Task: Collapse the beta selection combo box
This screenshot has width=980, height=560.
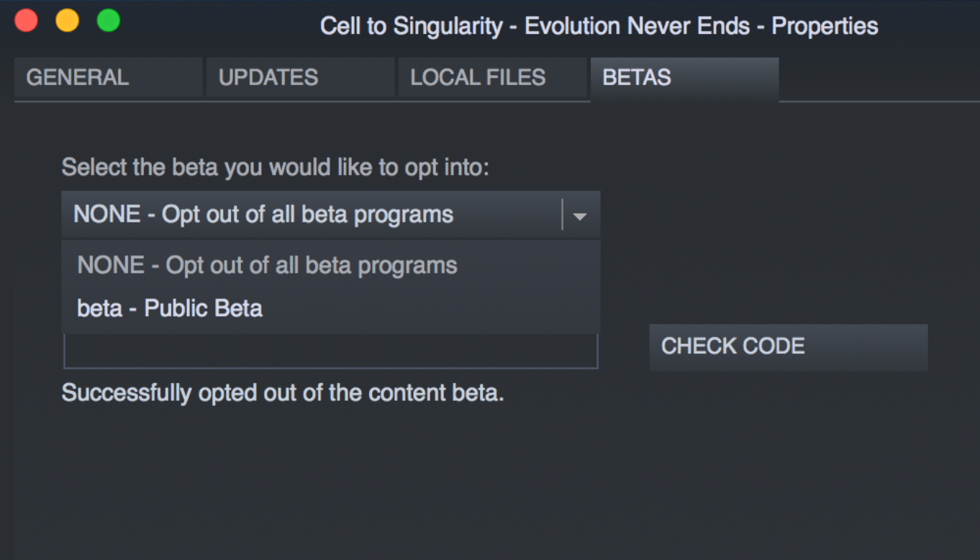Action: click(x=330, y=214)
